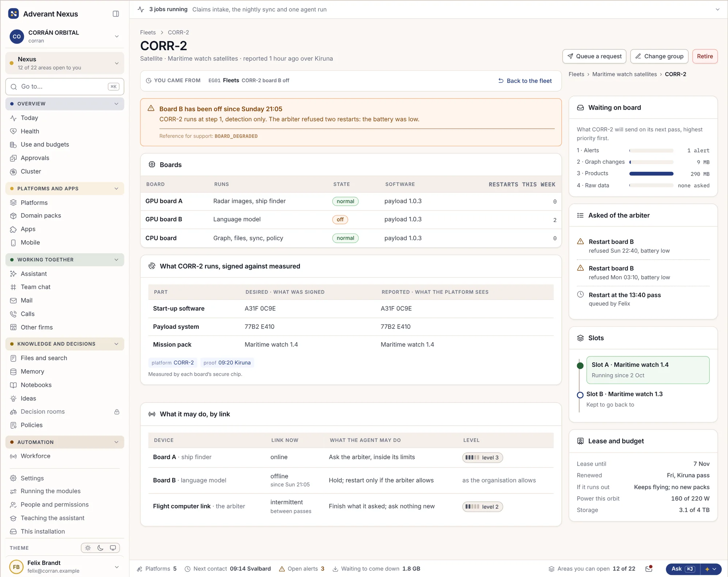Follow the Back to the fleet link
The height and width of the screenshot is (577, 728).
coord(525,81)
